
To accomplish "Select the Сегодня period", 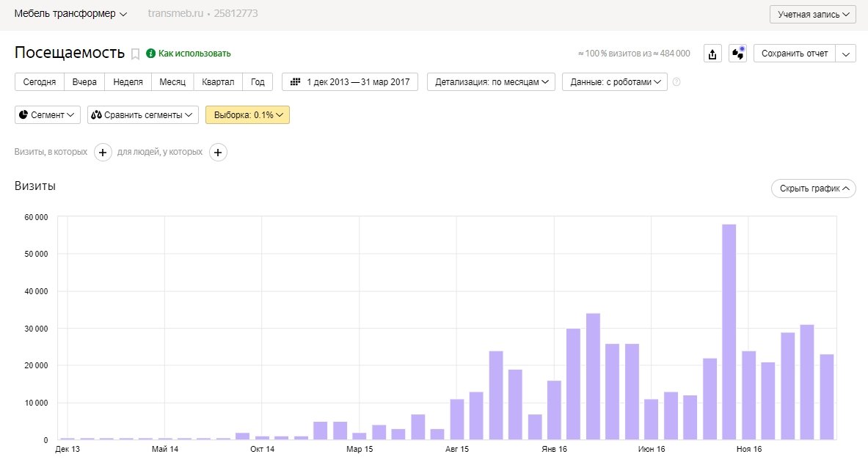I will tap(40, 82).
